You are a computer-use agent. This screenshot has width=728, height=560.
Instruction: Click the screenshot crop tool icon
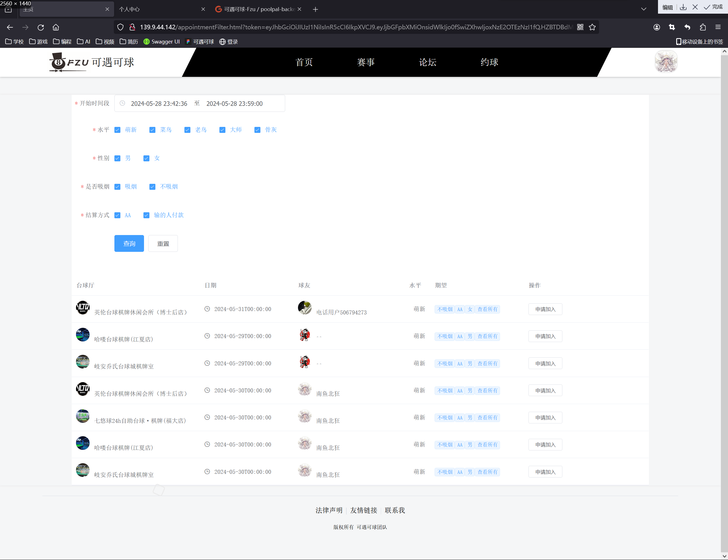click(672, 27)
